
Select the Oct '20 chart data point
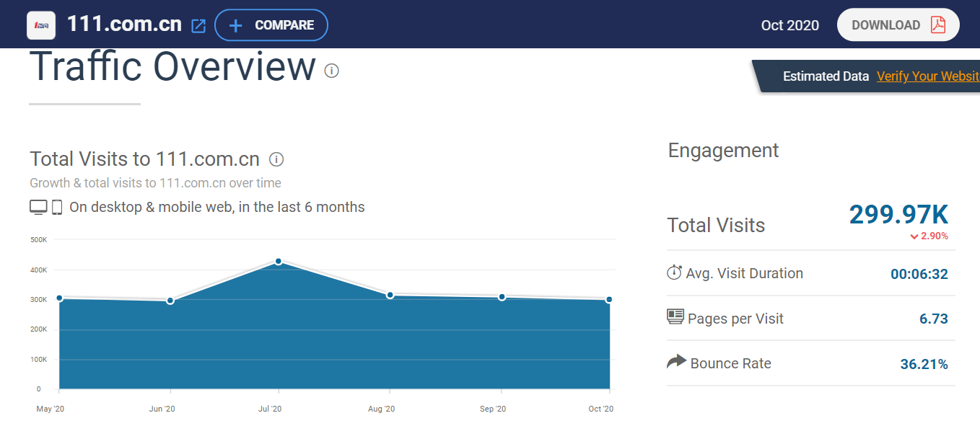pos(609,299)
